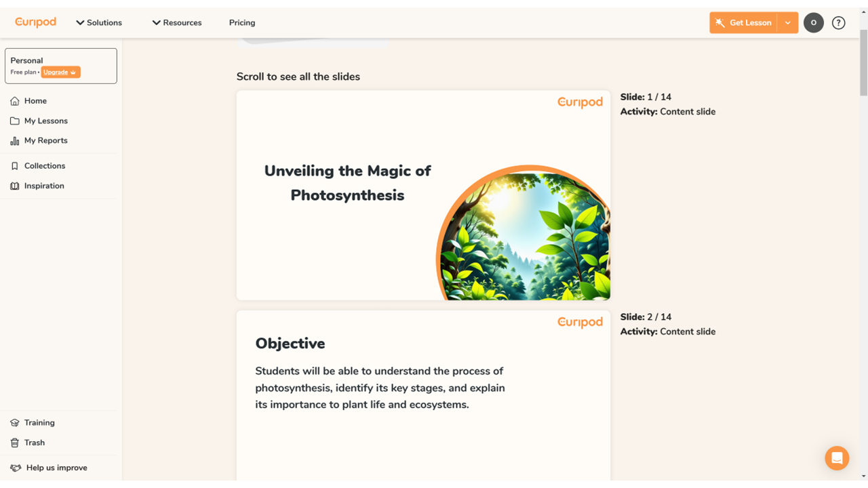Select the photosynthesis title slide thumbnail
The height and width of the screenshot is (488, 868).
point(423,195)
